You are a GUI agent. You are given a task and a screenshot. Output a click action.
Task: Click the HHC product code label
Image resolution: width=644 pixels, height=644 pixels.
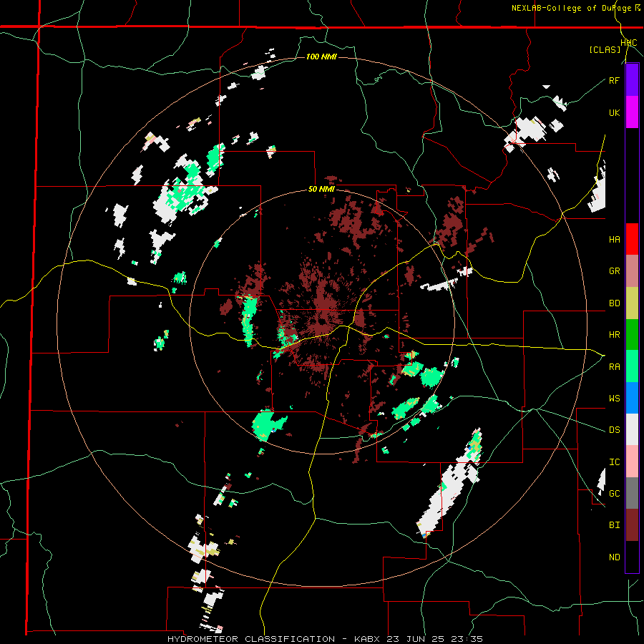[x=629, y=43]
